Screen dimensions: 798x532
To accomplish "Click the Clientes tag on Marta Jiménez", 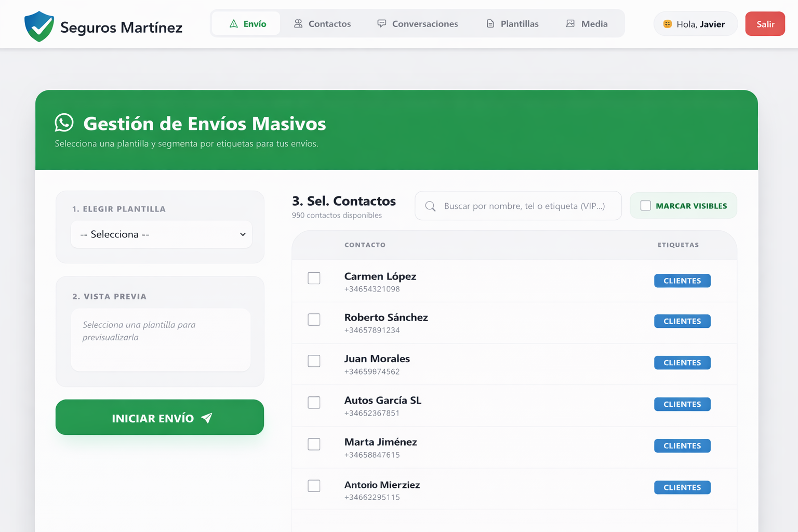I will tap(682, 446).
